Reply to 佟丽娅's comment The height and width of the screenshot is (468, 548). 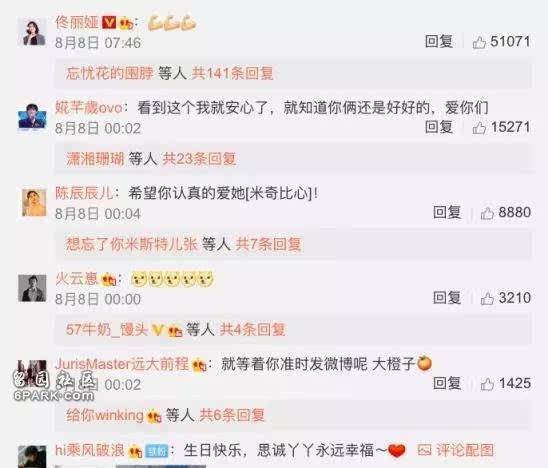pyautogui.click(x=439, y=42)
